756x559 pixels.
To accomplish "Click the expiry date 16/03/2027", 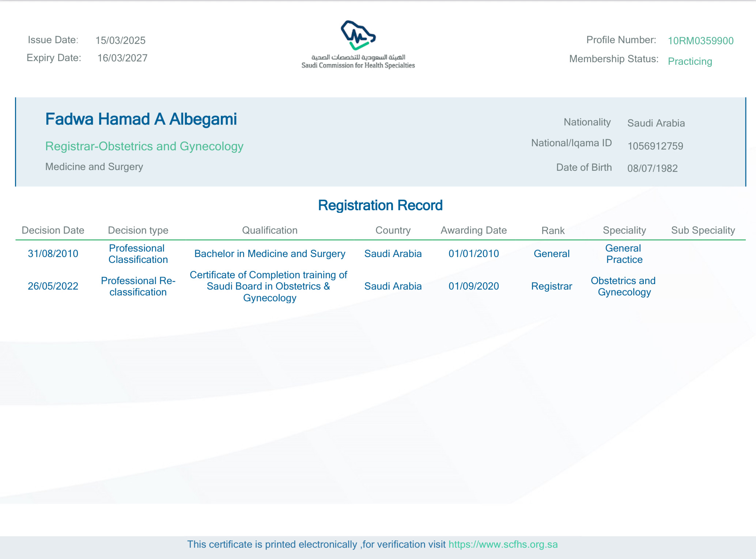I will point(122,58).
